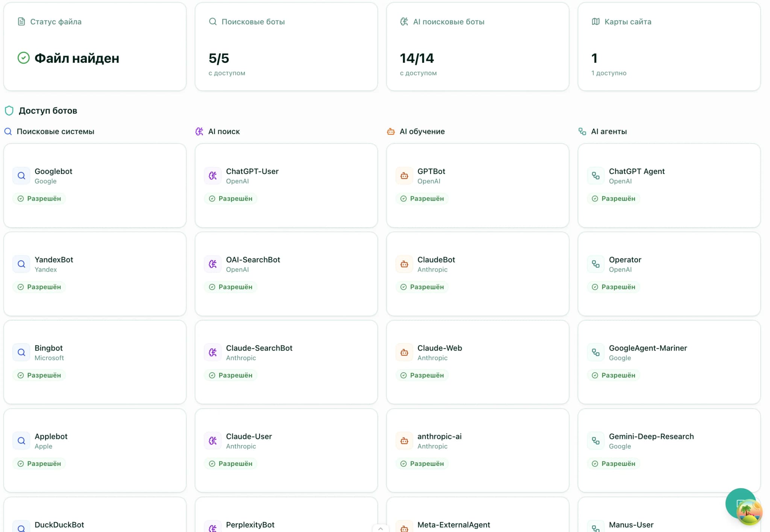Click the ChatGPT-User AI search icon
This screenshot has height=532, width=770.
(213, 176)
